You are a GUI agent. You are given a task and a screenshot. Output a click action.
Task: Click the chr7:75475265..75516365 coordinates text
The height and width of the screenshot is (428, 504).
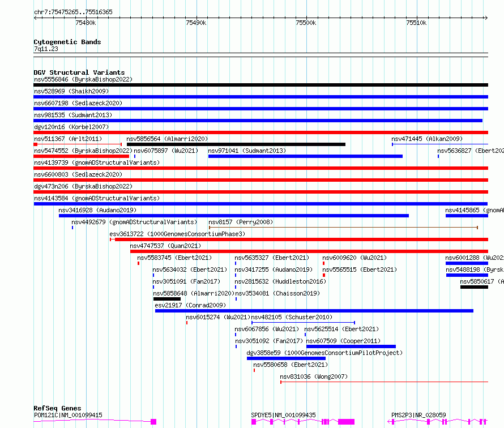point(73,12)
